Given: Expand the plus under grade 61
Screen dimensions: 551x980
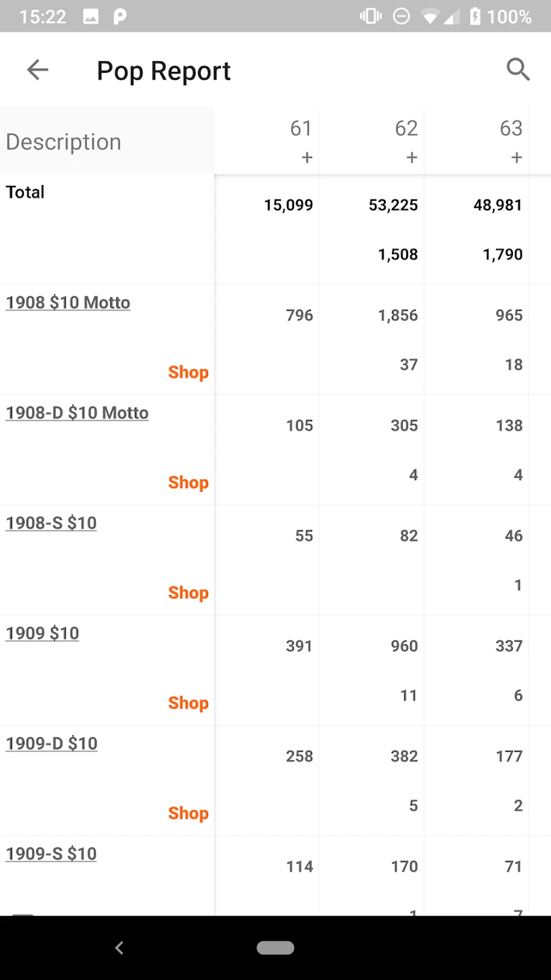Looking at the screenshot, I should click(307, 158).
